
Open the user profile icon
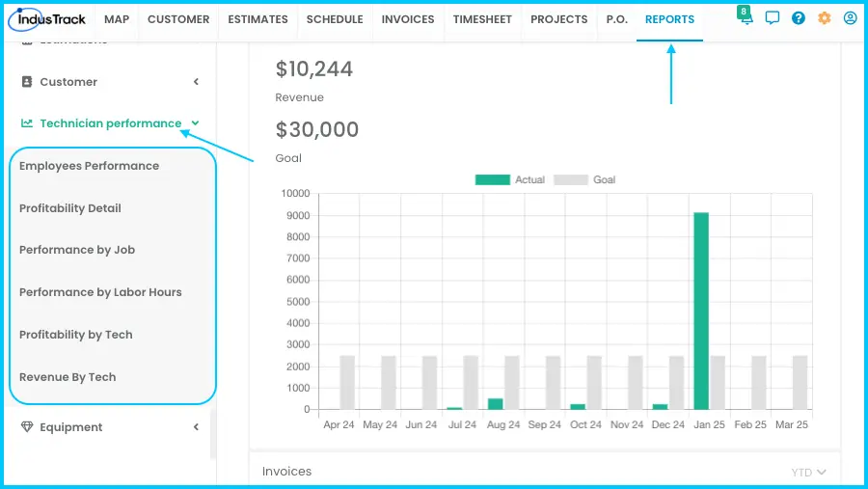(851, 18)
